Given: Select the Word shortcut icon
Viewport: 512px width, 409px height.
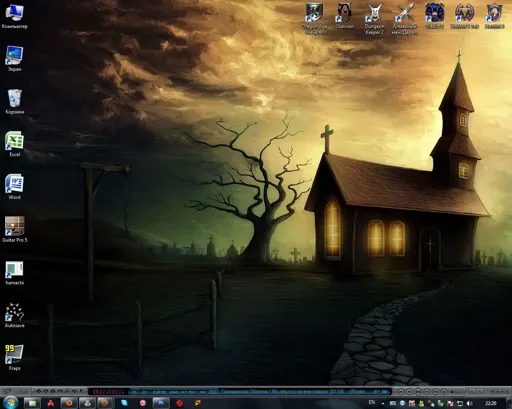Looking at the screenshot, I should pos(14,187).
